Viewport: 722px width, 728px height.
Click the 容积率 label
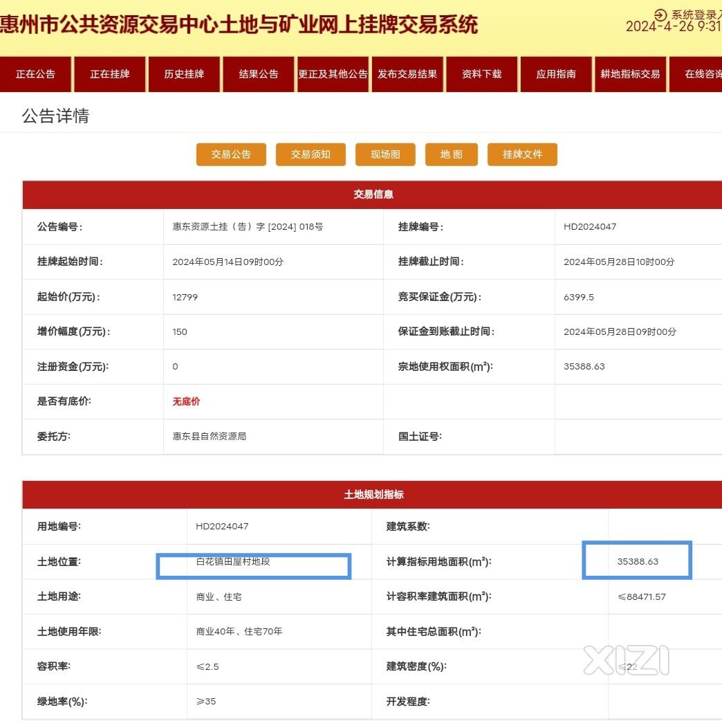[54, 666]
